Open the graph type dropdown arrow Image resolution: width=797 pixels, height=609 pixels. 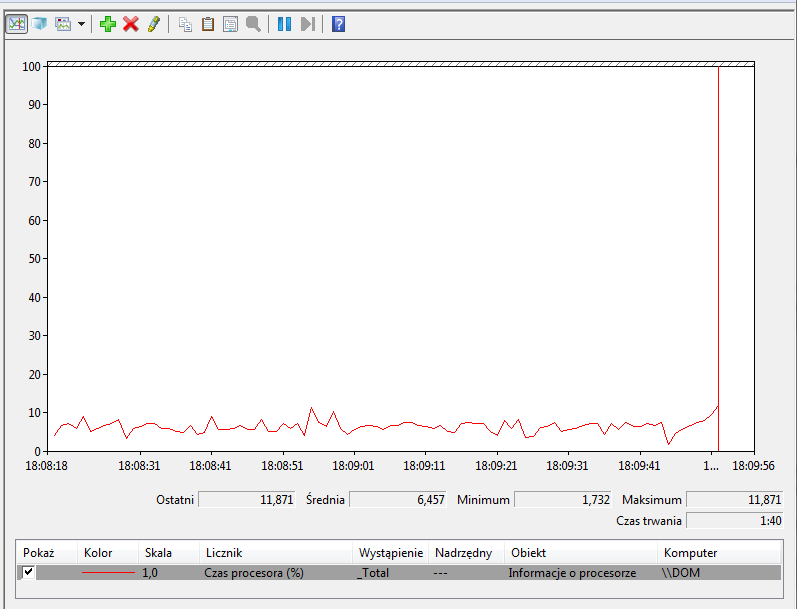tap(81, 23)
